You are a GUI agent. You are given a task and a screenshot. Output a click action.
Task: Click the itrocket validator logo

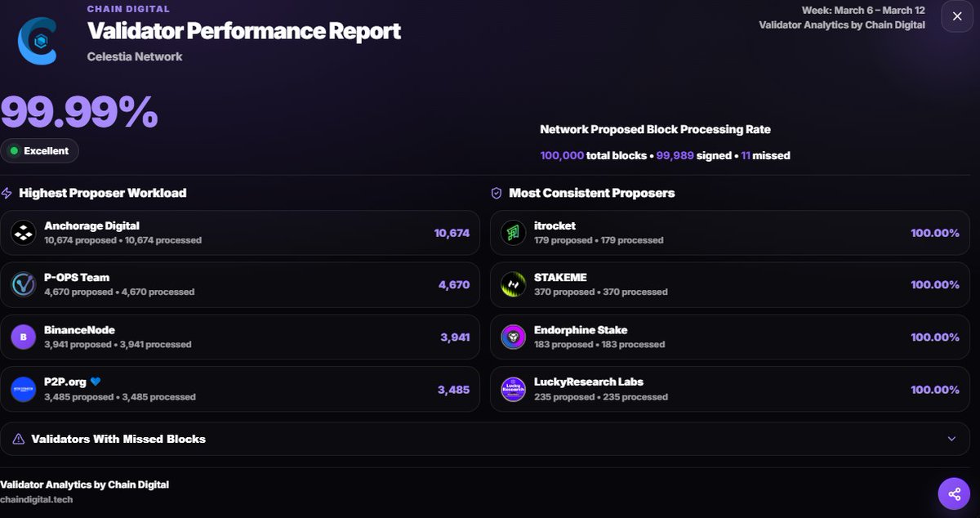tap(513, 233)
